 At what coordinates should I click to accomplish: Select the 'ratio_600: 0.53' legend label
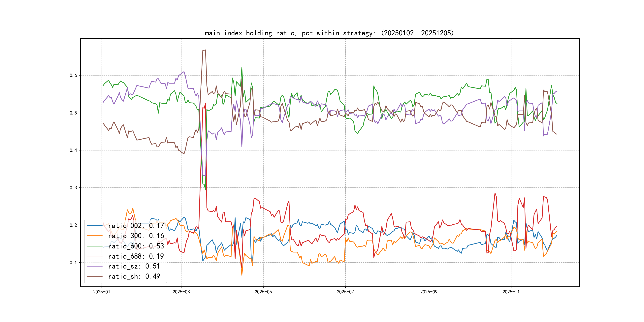136,246
